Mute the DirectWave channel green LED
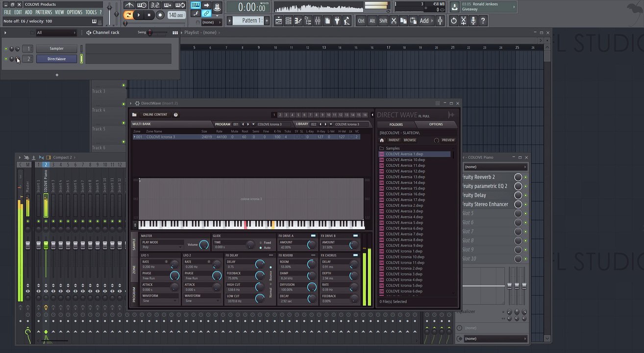 pos(6,59)
